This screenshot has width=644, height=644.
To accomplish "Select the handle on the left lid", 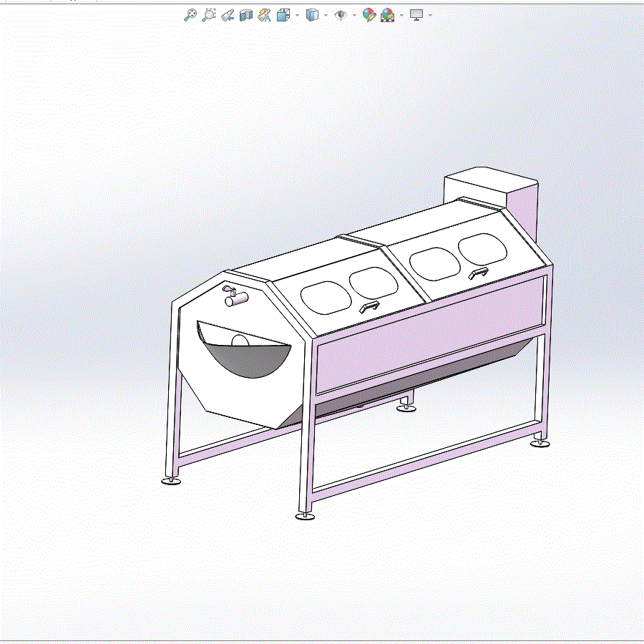I will (369, 307).
